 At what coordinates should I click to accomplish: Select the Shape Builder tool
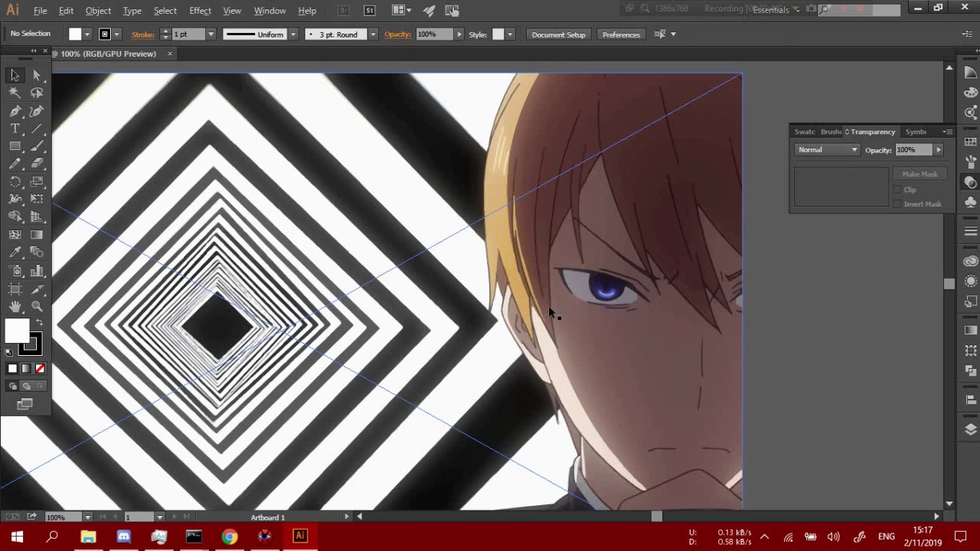click(x=15, y=217)
